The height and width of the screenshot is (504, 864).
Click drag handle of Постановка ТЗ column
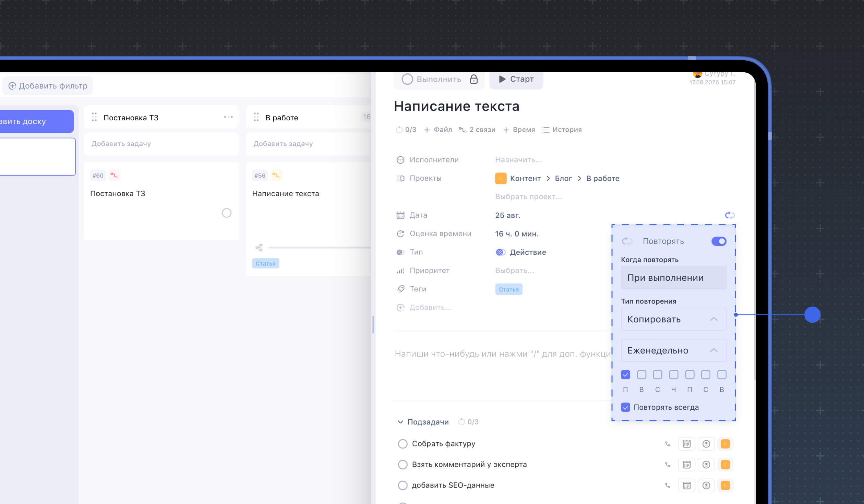(x=94, y=117)
